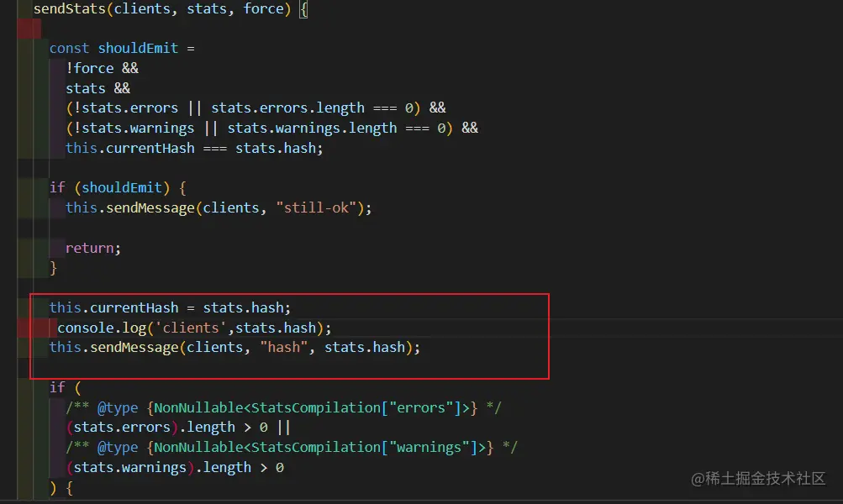This screenshot has height=504, width=843.
Task: Click sendMessage in the "hash" message line
Action: coord(134,347)
